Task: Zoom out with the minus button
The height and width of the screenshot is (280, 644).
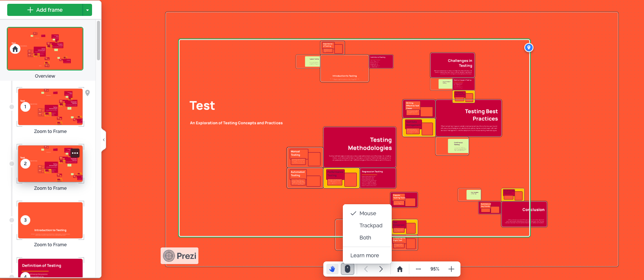Action: [418, 269]
